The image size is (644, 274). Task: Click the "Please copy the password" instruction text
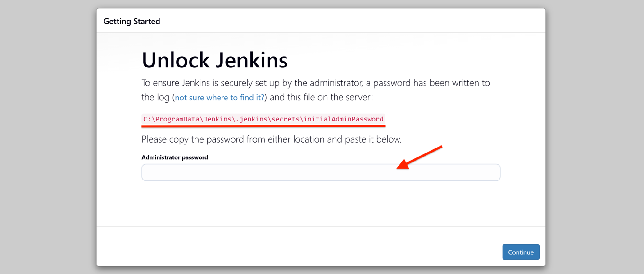coord(189,139)
